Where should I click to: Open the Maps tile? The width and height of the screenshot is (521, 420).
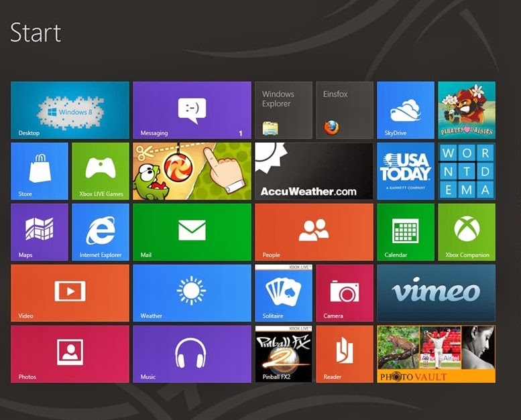39,232
